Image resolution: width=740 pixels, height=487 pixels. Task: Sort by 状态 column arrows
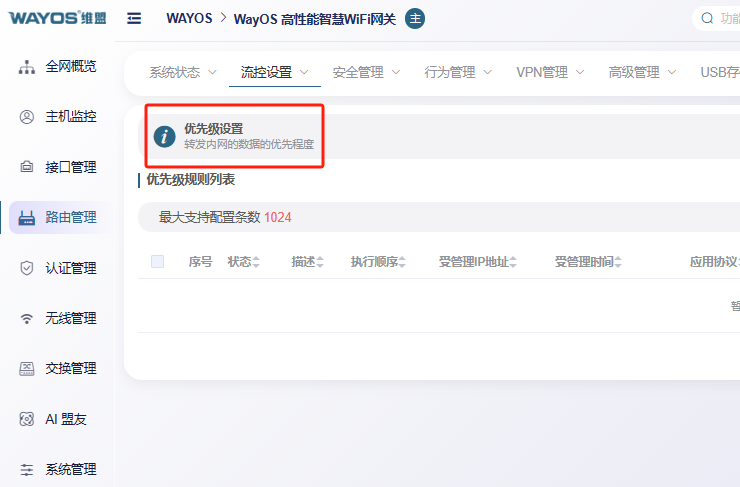[256, 262]
